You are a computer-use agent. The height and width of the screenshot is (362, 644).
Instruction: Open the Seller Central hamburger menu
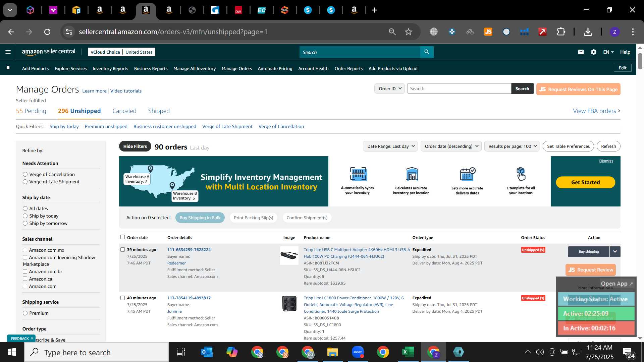coord(8,52)
